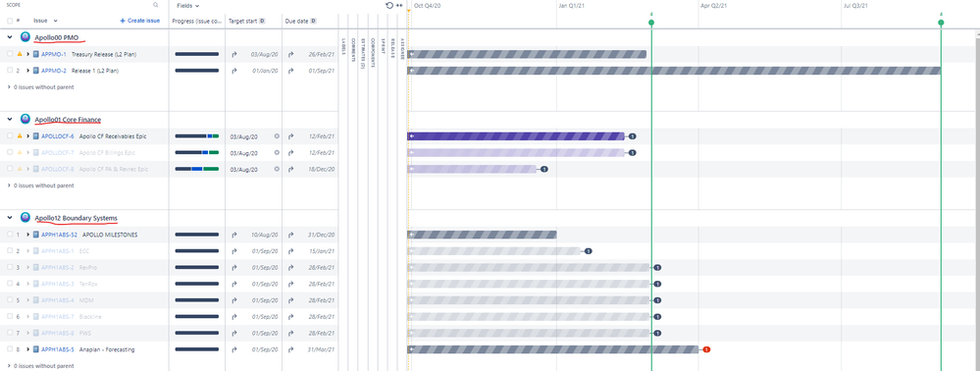Open the Fields dropdown menu

(x=187, y=6)
